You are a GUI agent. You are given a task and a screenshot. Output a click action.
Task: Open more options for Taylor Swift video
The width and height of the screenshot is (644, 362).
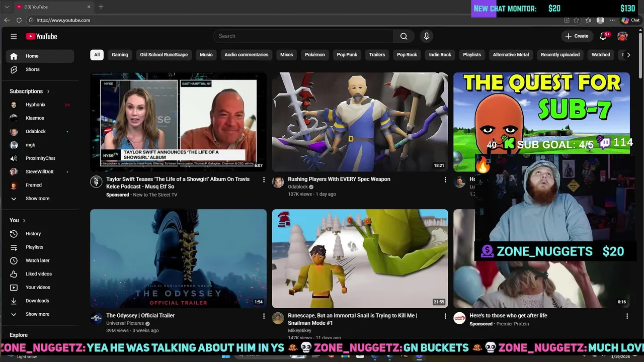(264, 179)
